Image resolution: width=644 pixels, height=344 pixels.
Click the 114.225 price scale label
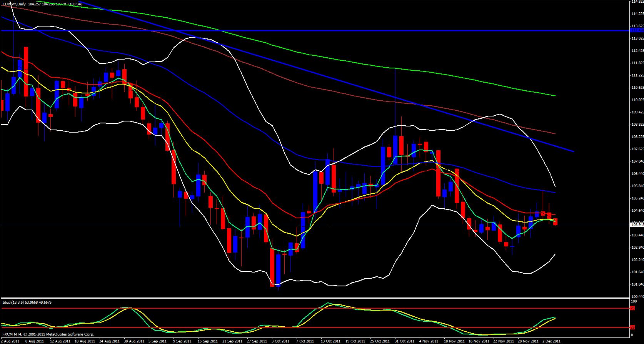[637, 14]
